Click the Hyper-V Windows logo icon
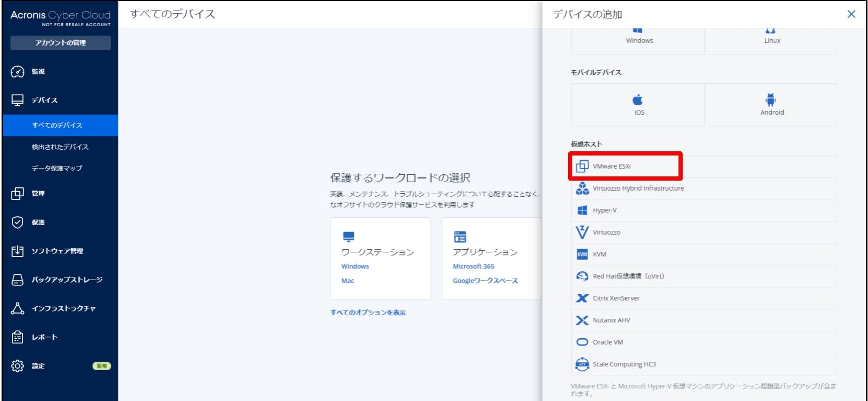 click(582, 210)
